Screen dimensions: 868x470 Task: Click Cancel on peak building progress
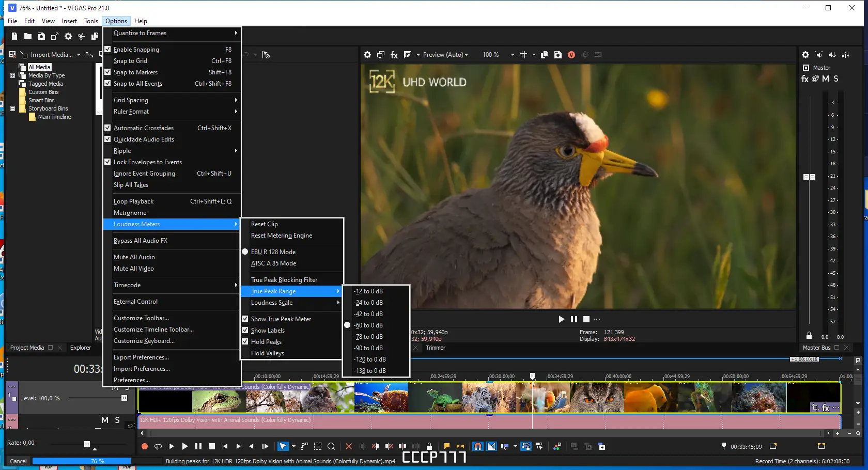point(18,461)
